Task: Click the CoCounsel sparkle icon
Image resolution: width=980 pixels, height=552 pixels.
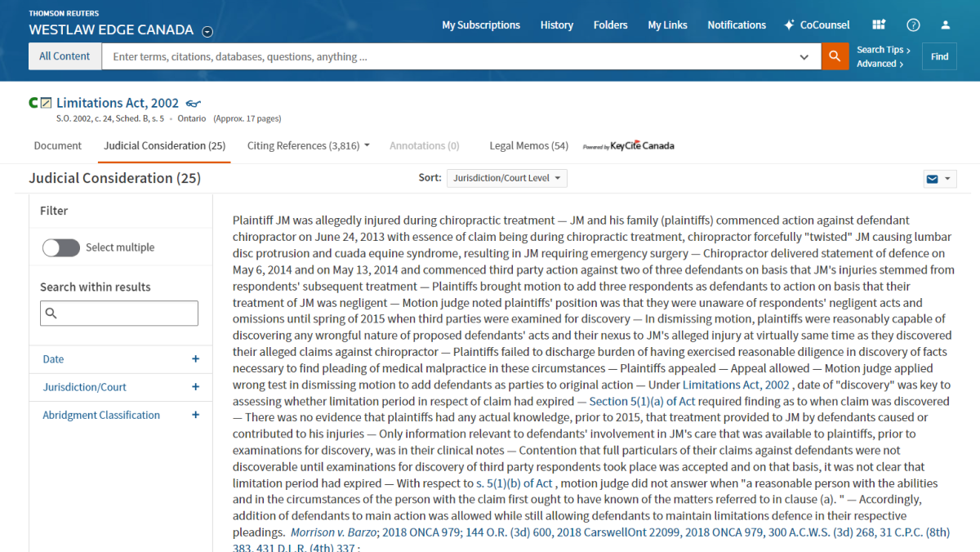Action: tap(789, 25)
